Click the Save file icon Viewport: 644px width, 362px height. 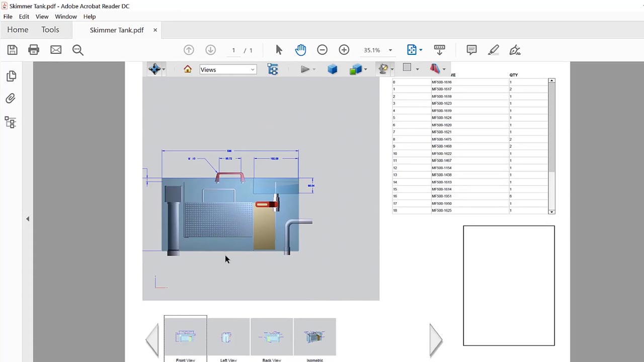click(12, 50)
